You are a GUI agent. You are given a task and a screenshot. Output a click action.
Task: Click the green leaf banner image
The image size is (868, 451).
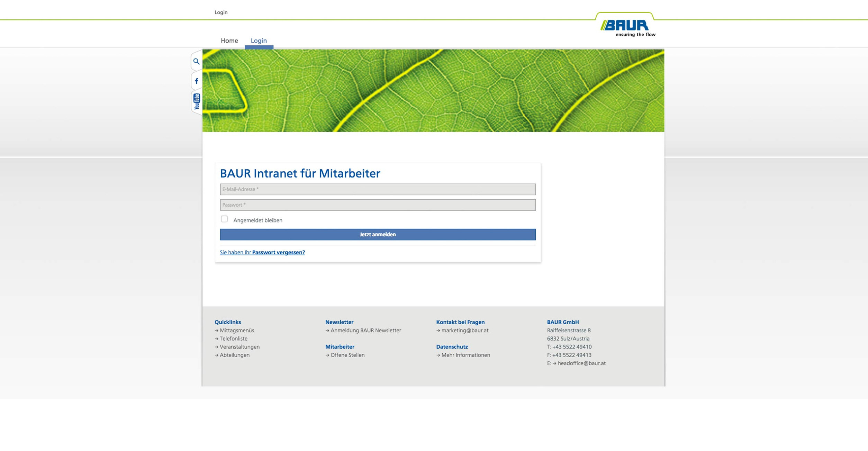[433, 91]
